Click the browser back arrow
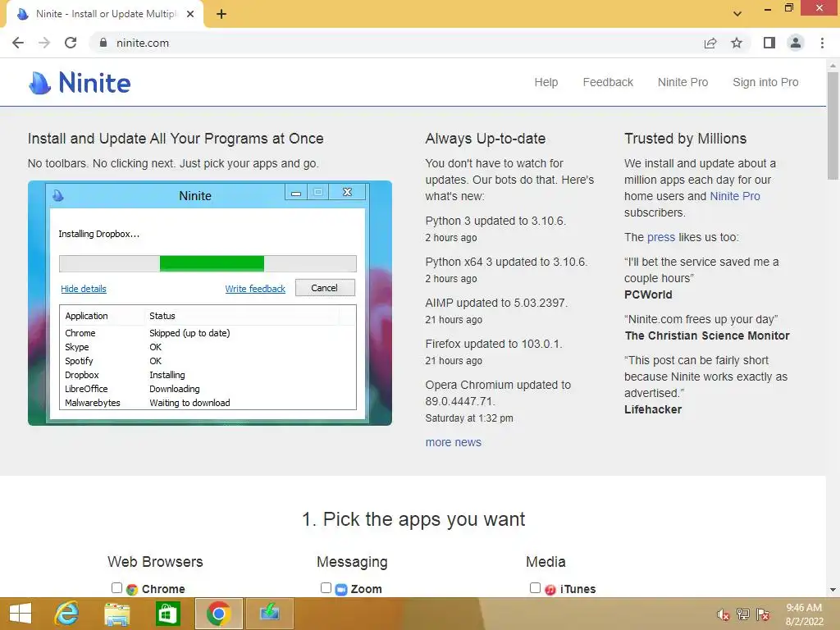The image size is (840, 630). pos(18,43)
